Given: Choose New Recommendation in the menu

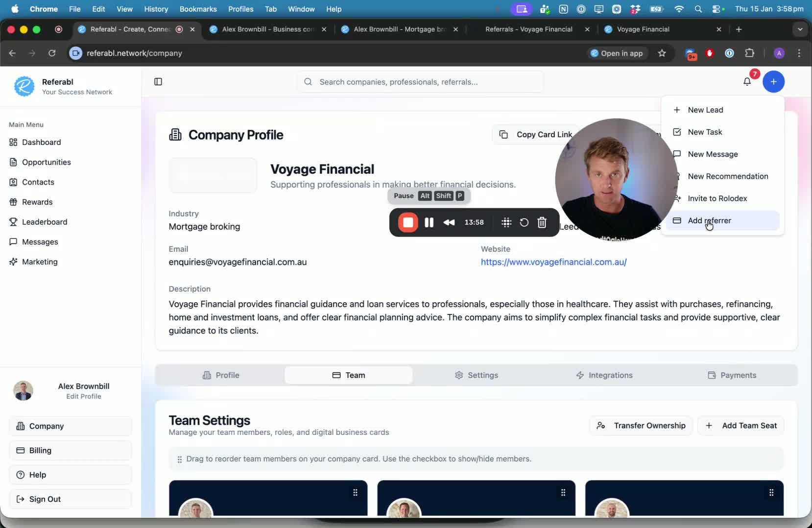Looking at the screenshot, I should (x=722, y=176).
